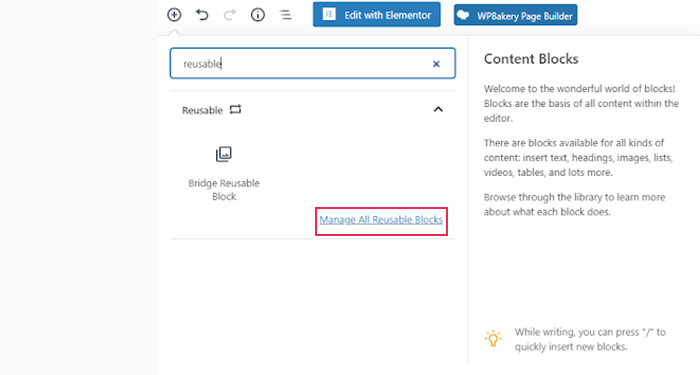Open the block navigation list icon
This screenshot has height=375, width=700.
[x=286, y=15]
